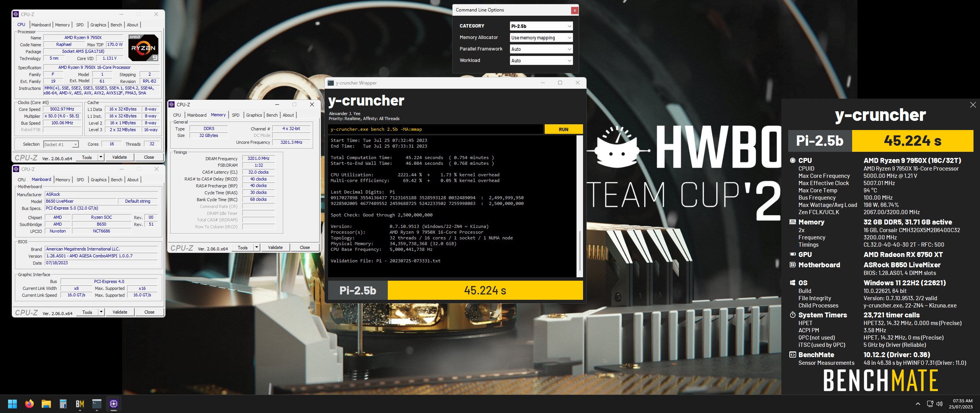Viewport: 980px width, 413px height.
Task: Click the Multiplier value x 50.0
Action: point(62,116)
